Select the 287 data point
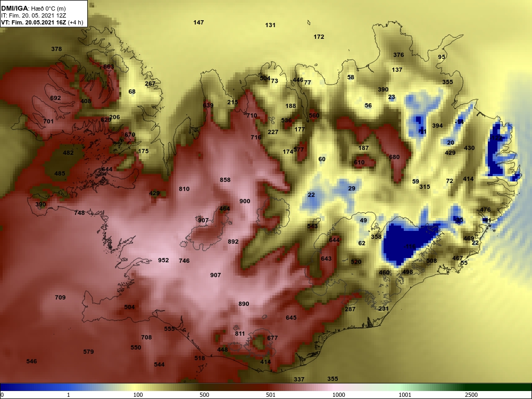The height and width of the screenshot is (399, 532). click(350, 309)
